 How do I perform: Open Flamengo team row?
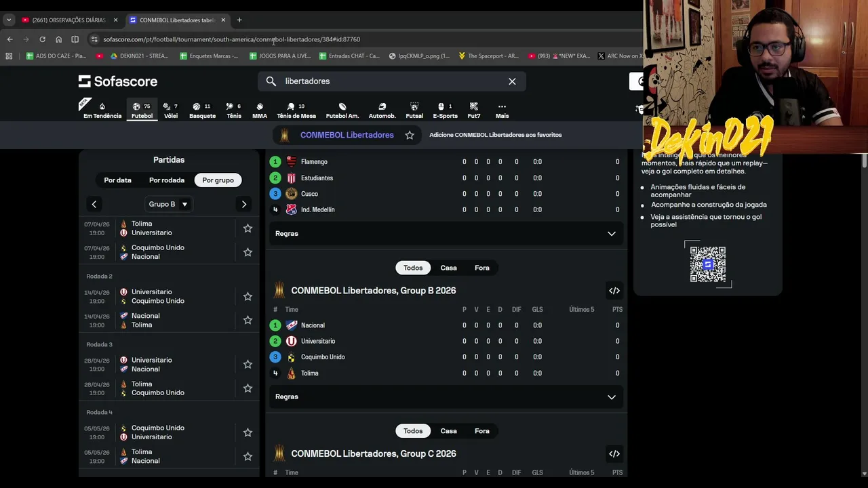[446, 162]
